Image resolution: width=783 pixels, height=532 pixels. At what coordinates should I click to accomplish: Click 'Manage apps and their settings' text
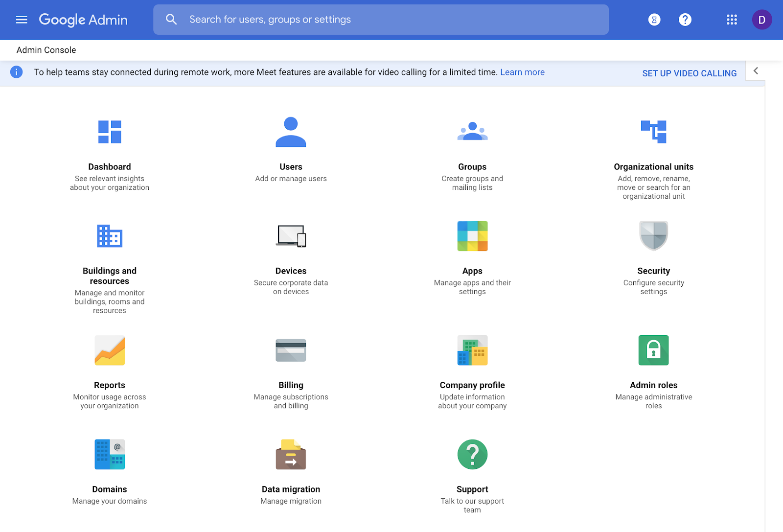(x=472, y=287)
